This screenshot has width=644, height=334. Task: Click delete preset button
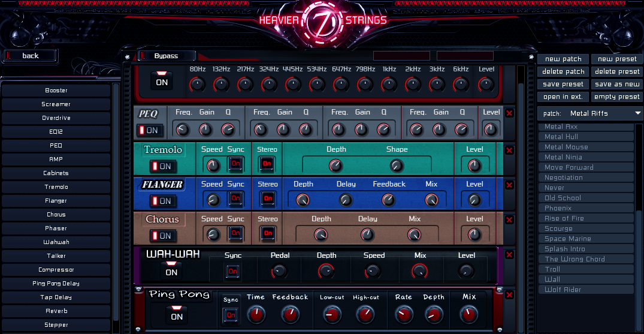point(617,71)
